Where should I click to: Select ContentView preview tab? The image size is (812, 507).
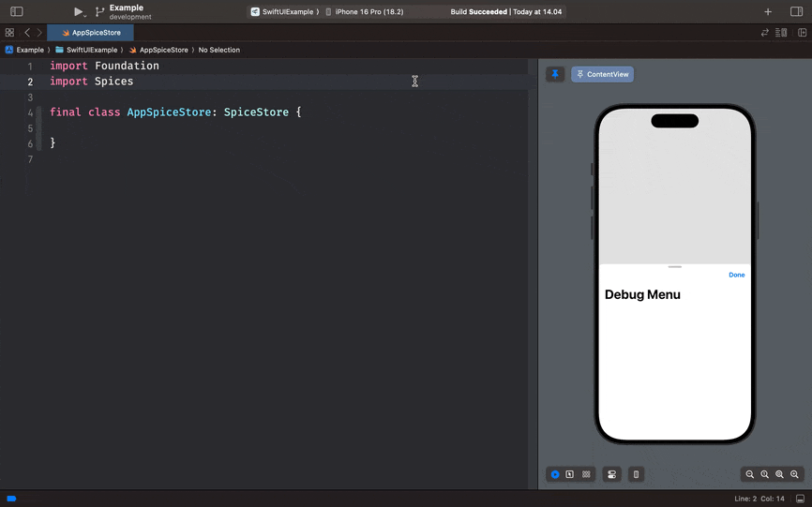(602, 74)
